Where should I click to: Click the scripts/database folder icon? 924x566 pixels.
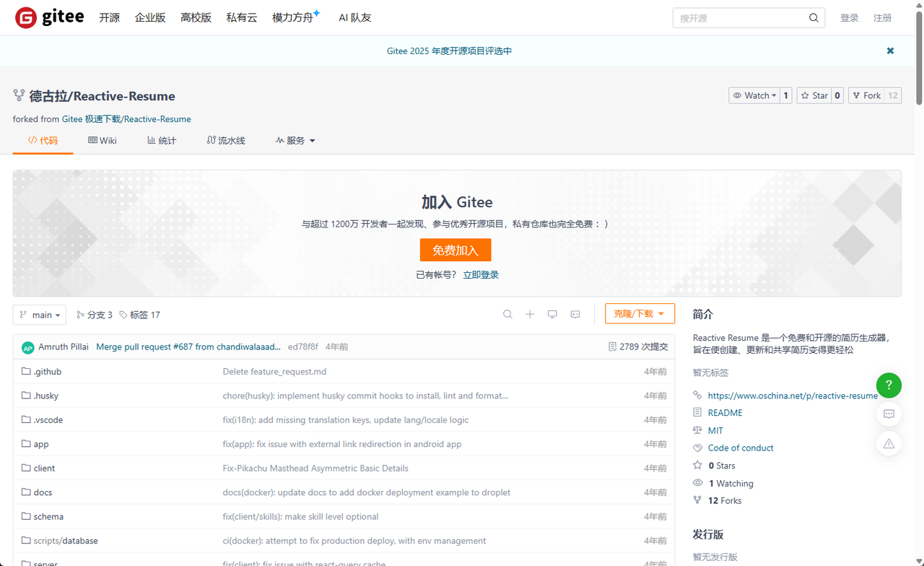tap(27, 541)
